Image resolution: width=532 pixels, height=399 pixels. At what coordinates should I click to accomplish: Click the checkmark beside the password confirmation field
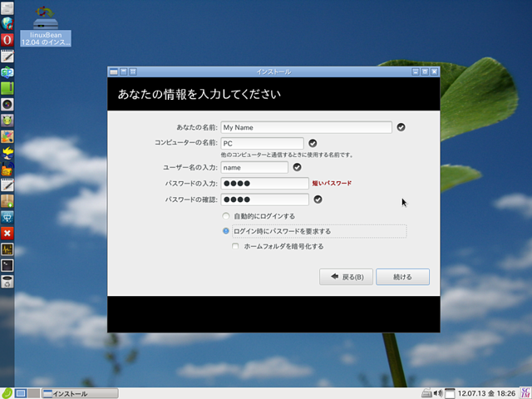(318, 199)
